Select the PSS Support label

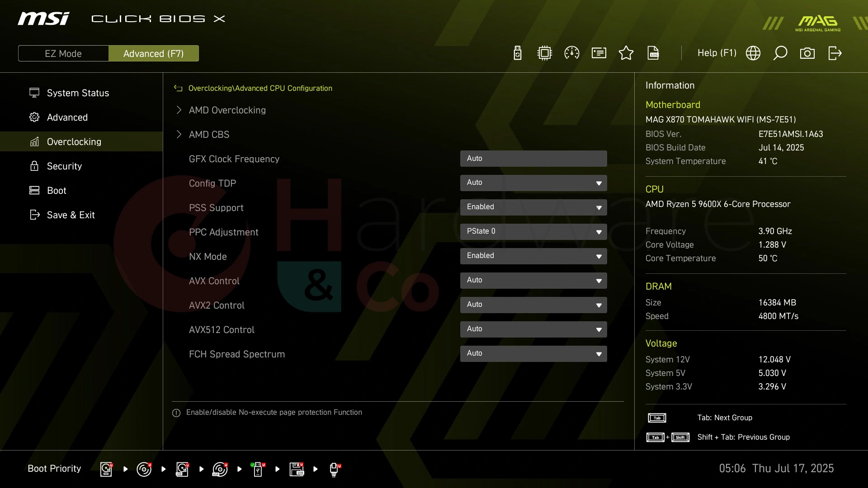[216, 208]
